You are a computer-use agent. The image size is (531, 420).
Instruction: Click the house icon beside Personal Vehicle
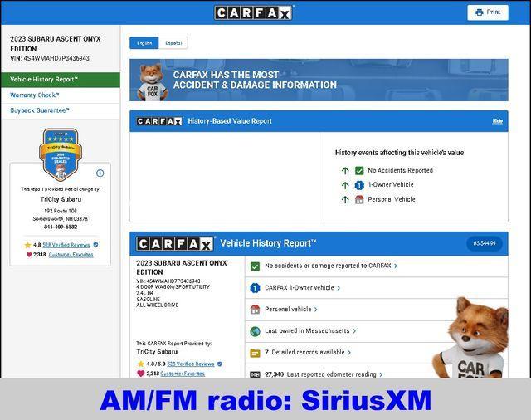click(359, 199)
